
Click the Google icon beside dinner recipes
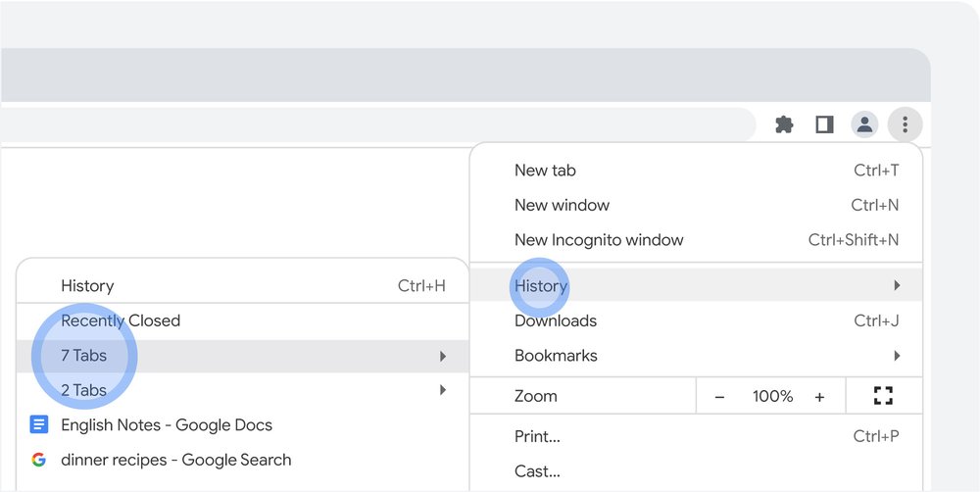click(x=39, y=460)
